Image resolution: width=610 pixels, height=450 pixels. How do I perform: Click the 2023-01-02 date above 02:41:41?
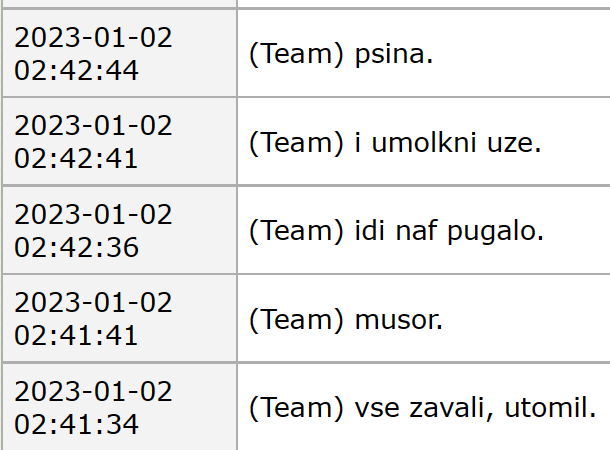(x=94, y=304)
